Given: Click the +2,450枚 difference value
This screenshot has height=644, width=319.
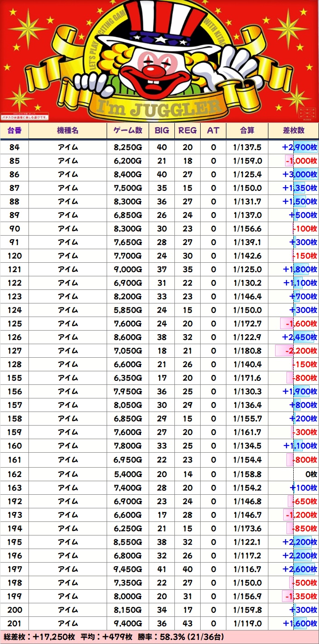Looking at the screenshot, I should pos(300,337).
